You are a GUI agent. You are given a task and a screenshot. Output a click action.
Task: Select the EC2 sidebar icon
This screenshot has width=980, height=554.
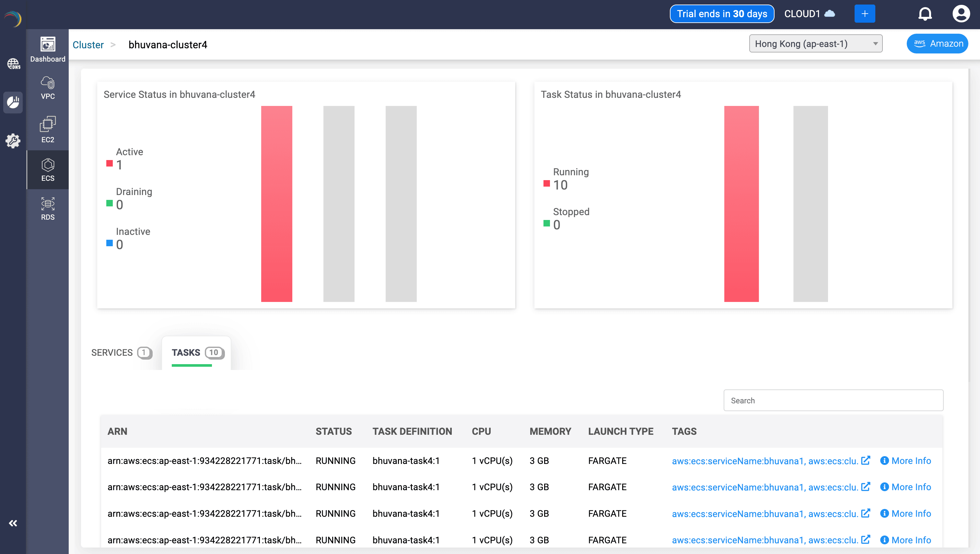point(48,129)
